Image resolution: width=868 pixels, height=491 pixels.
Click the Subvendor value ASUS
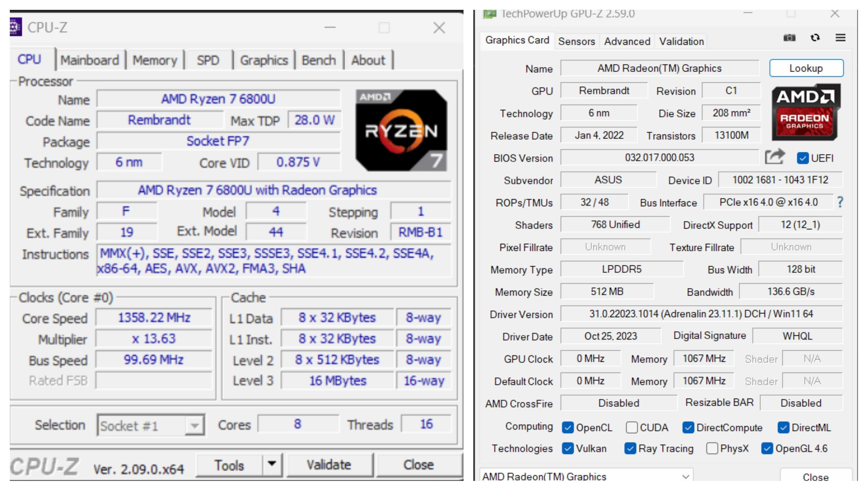pyautogui.click(x=608, y=180)
